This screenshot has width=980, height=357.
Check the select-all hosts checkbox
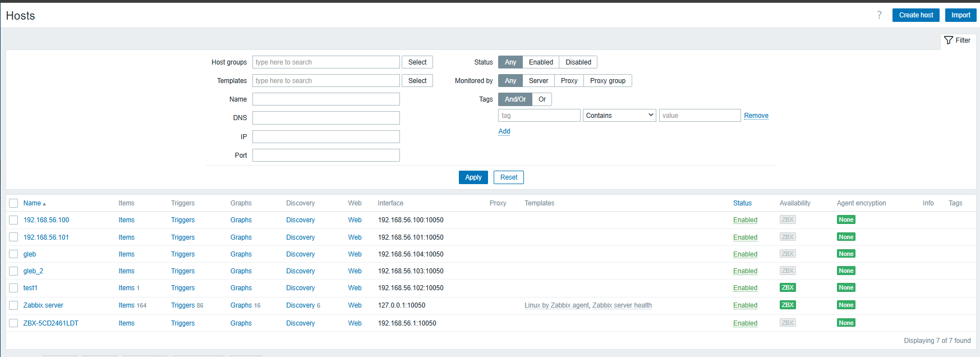13,203
